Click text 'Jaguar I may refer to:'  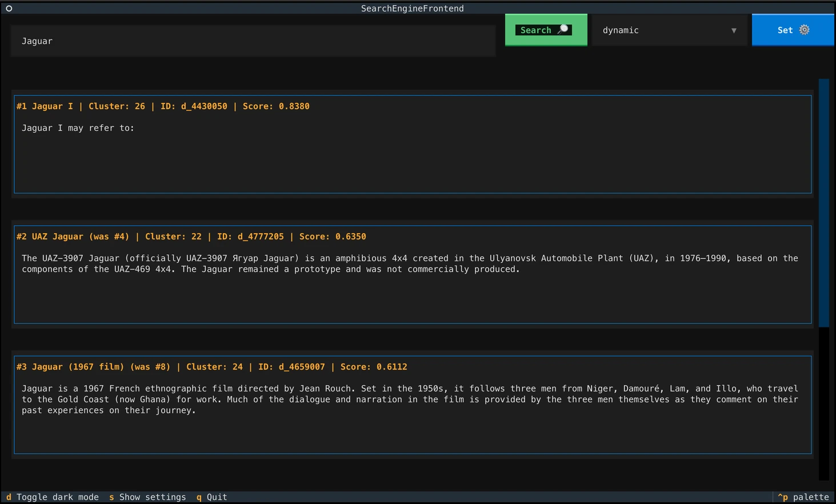click(x=78, y=128)
